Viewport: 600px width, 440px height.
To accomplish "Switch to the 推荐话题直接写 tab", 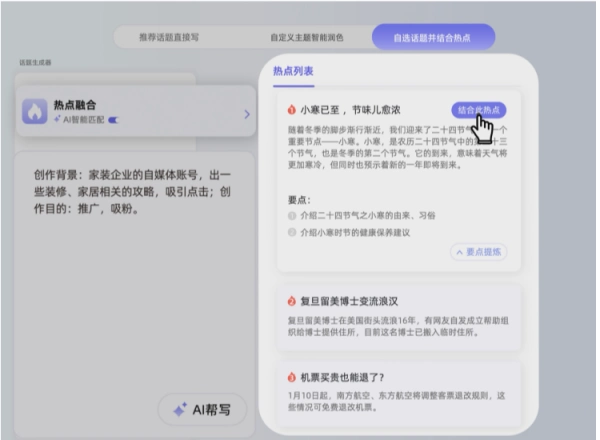I will (169, 37).
